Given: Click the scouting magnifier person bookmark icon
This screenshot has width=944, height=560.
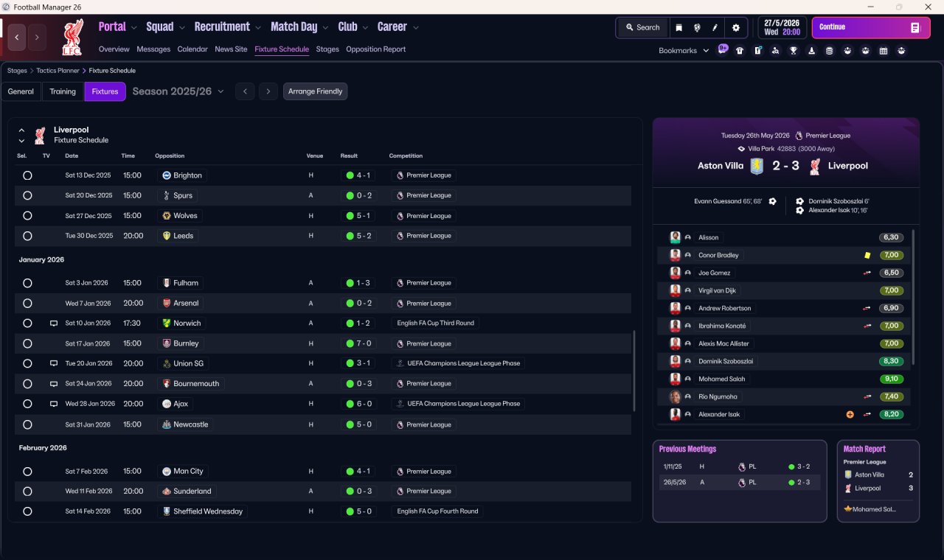Looking at the screenshot, I should [x=776, y=51].
